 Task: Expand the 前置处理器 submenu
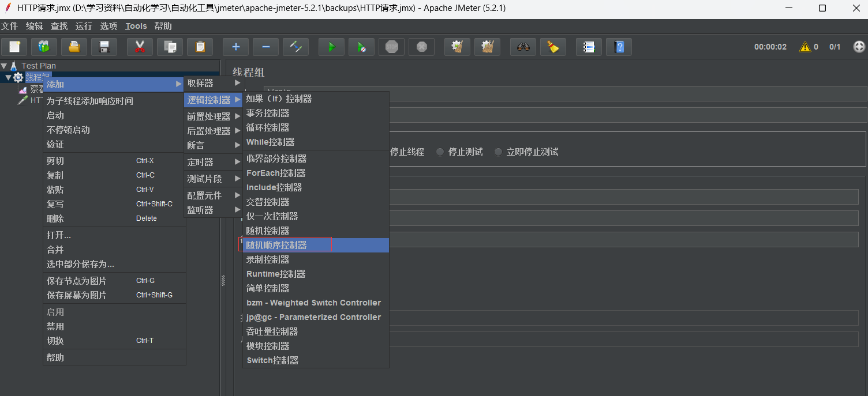click(x=214, y=116)
